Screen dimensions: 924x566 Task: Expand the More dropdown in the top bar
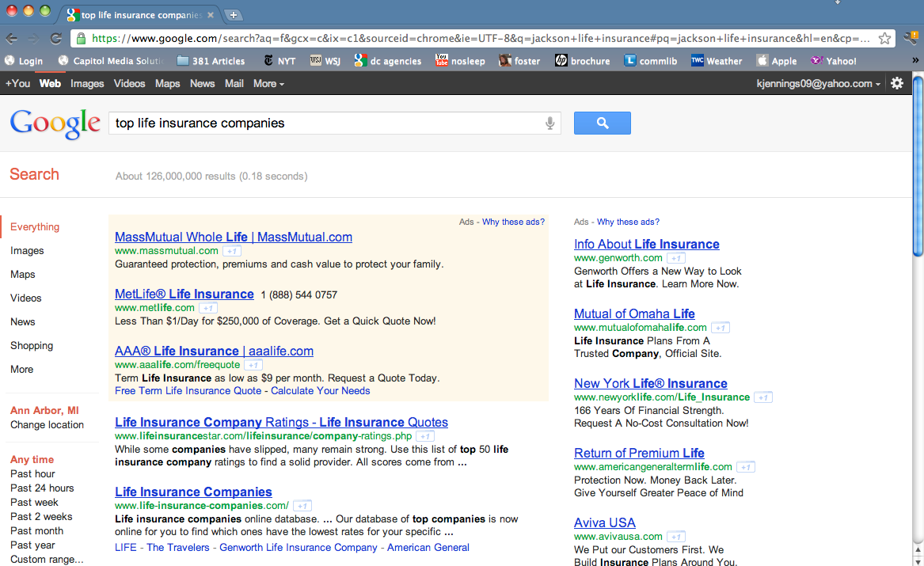point(268,84)
